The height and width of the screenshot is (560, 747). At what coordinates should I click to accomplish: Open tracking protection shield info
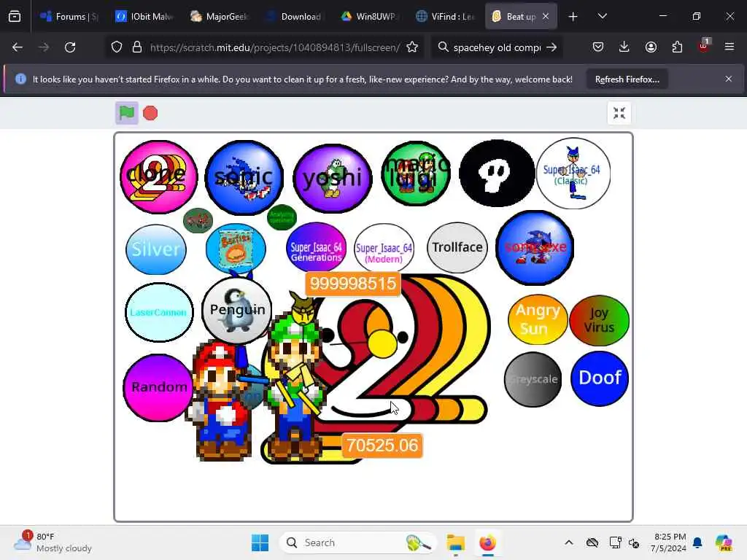pyautogui.click(x=117, y=47)
